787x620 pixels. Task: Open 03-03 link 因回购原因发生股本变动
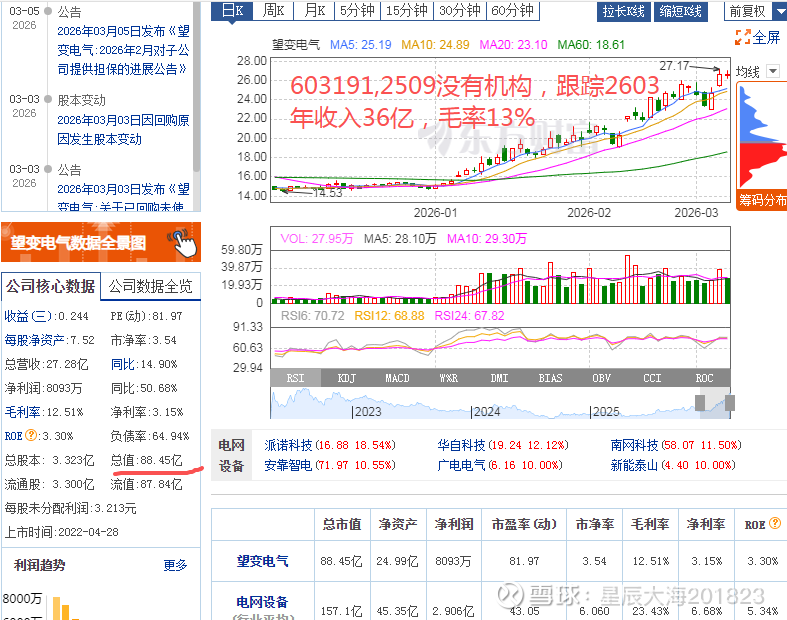[x=123, y=130]
